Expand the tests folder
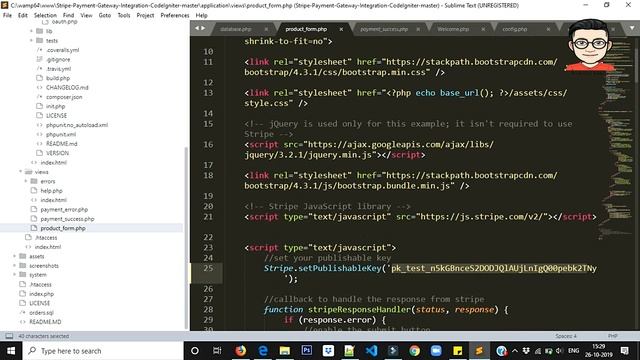Viewport: 640px width, 360px height. coord(31,40)
